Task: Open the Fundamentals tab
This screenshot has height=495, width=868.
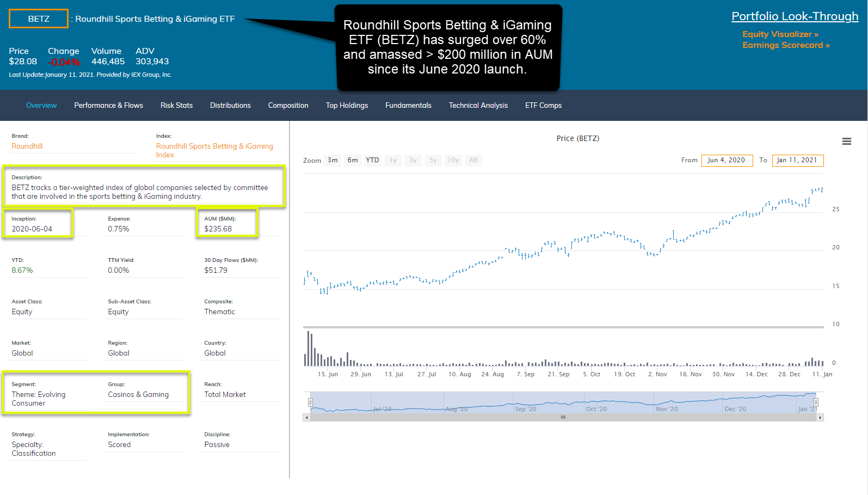Action: coord(408,106)
